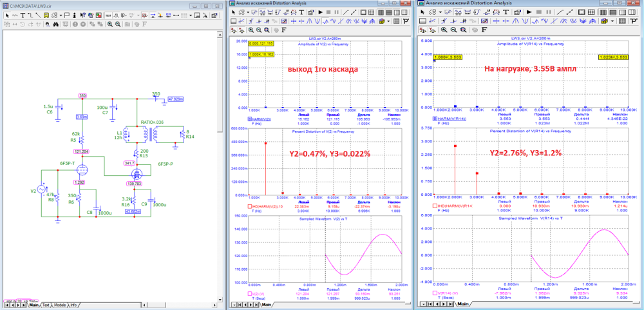Toggle the HARM(V(2)) curve legend box
The width and height of the screenshot is (644, 310).
click(x=250, y=119)
